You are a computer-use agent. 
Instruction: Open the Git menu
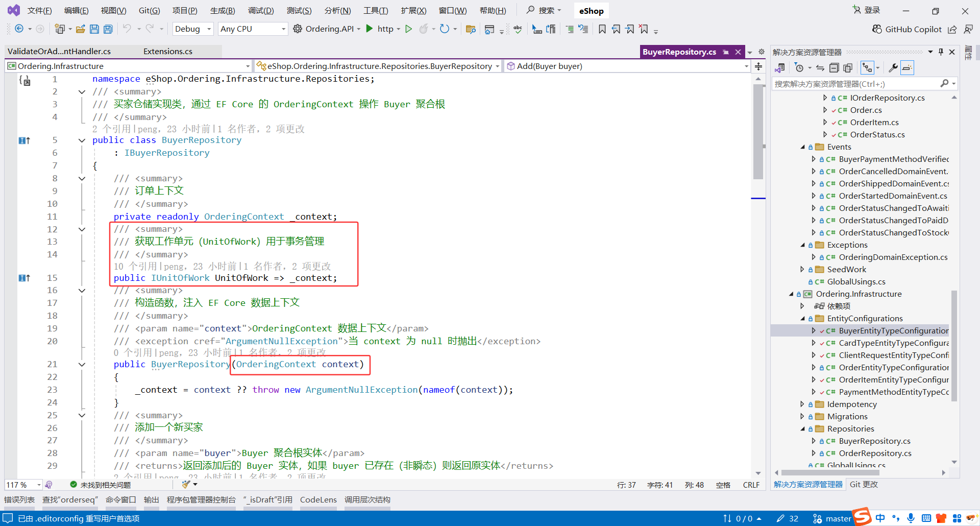coord(149,10)
